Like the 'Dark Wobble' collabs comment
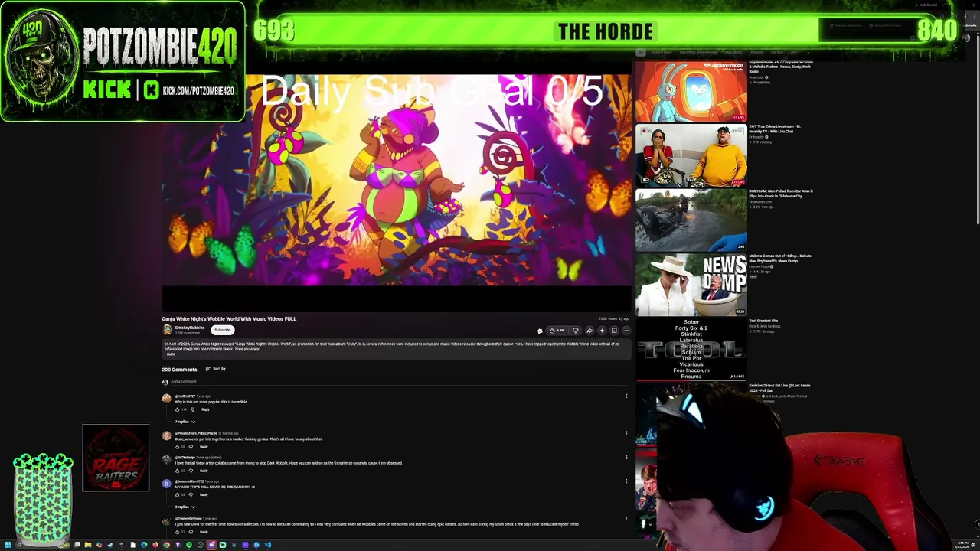Screen dimensions: 980x551 click(x=178, y=471)
